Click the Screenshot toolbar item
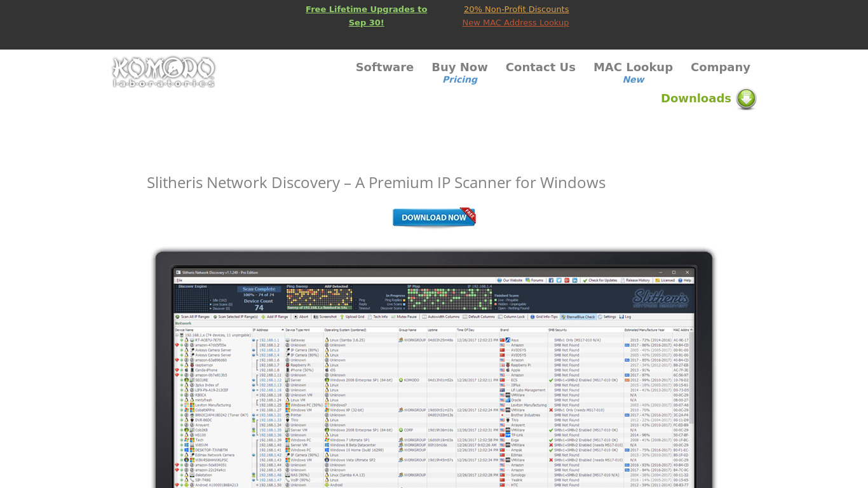 (326, 316)
